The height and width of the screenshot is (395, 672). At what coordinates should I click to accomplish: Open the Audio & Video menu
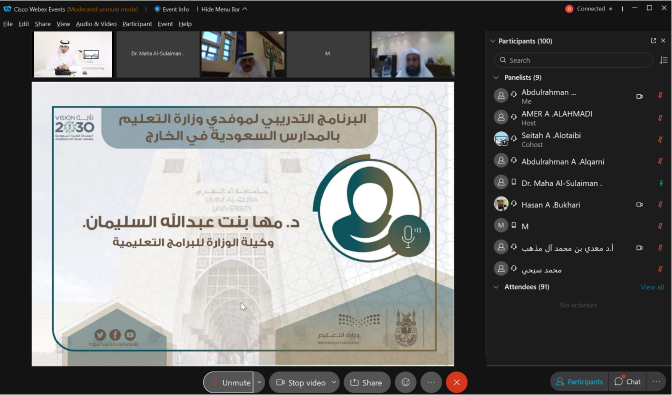(96, 24)
